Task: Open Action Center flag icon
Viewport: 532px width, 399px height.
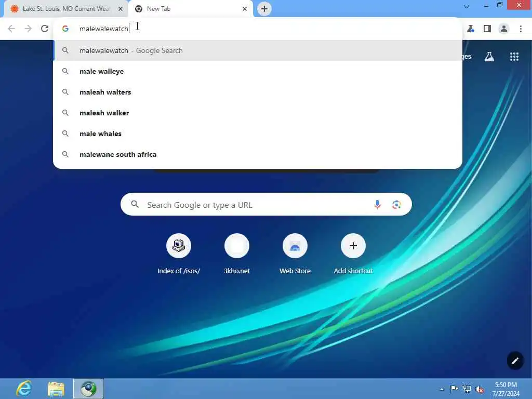Action: tap(454, 389)
